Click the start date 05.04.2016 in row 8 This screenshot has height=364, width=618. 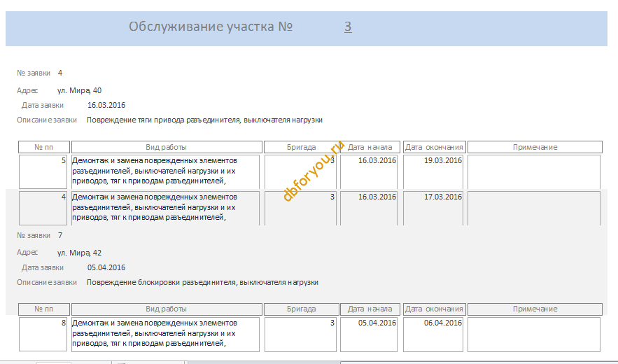[x=369, y=334]
